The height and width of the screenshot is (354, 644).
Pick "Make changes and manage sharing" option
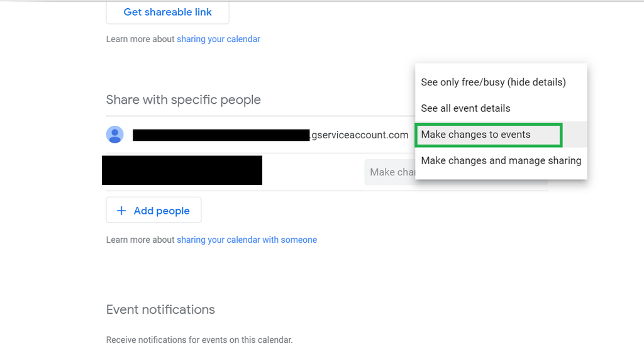[501, 160]
